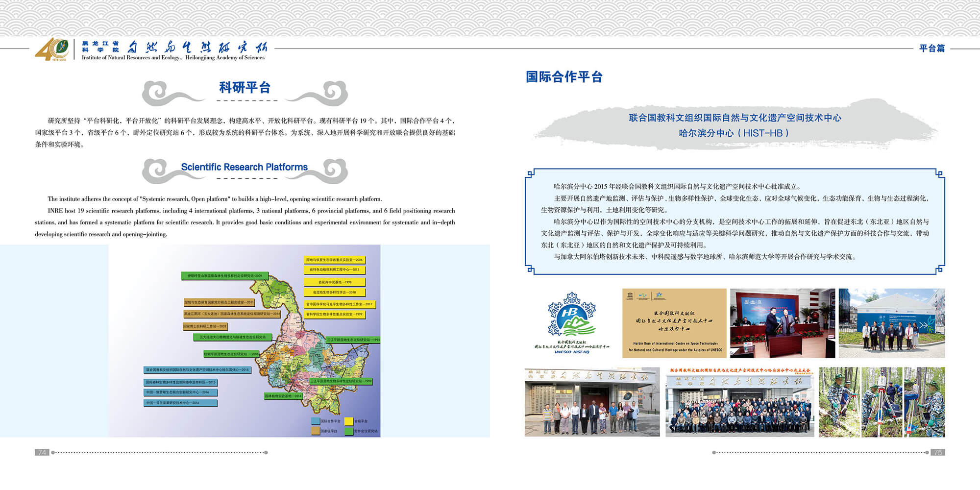Viewport: 980px width, 490px height.
Task: Click map label 国家博士后科研工作站—2003
Action: (205, 326)
